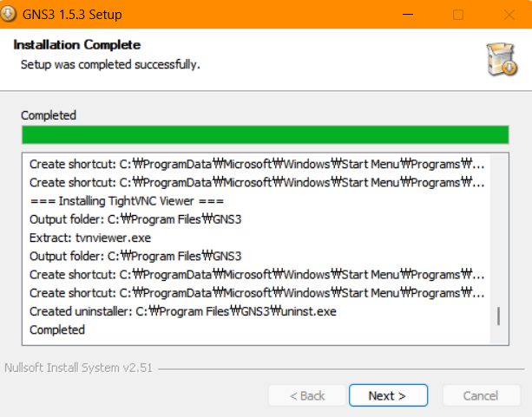Screen dimensions: 532x417
Task: Click the installer package icon in header
Action: (502, 59)
